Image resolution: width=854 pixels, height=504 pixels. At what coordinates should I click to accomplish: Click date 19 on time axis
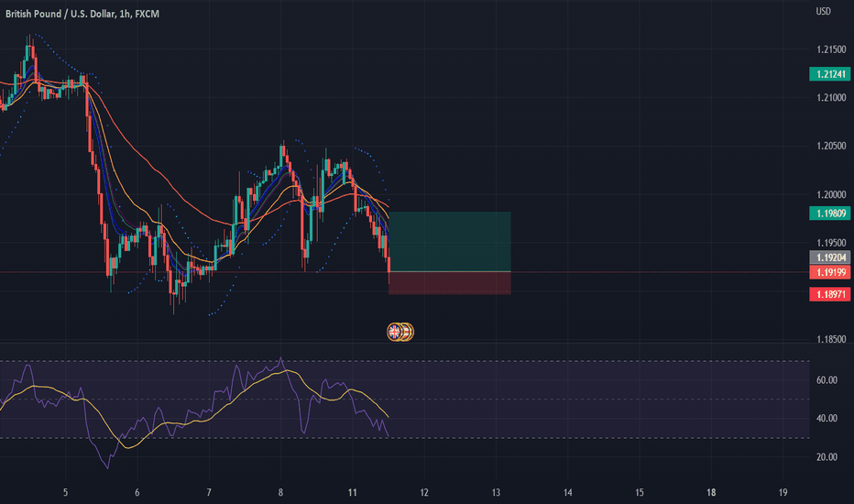coord(783,493)
